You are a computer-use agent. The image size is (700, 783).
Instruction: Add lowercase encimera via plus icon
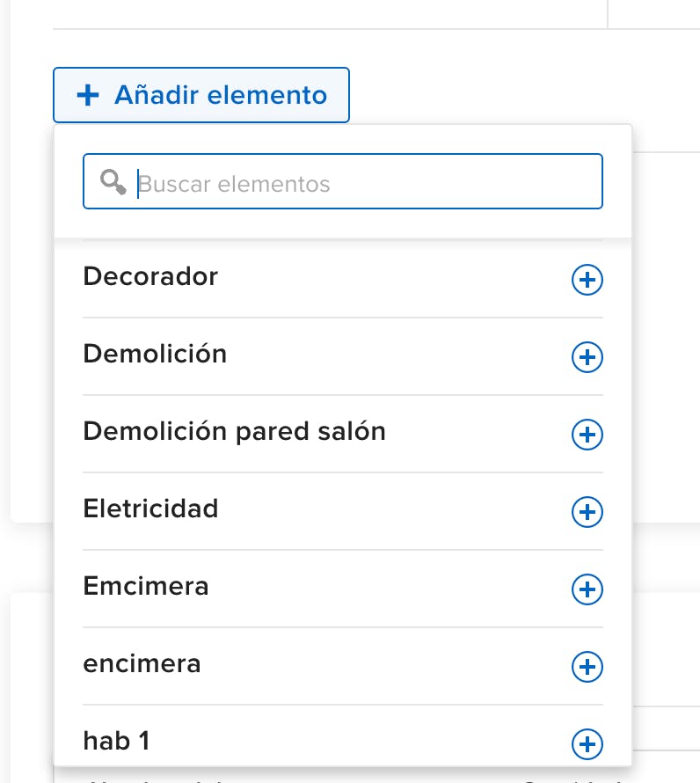587,667
